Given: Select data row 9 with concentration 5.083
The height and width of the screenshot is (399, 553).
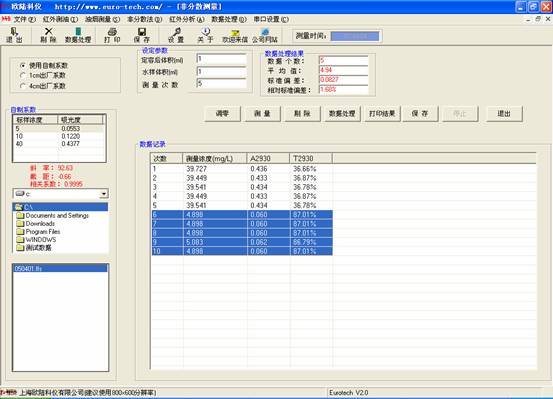Looking at the screenshot, I should pyautogui.click(x=242, y=242).
